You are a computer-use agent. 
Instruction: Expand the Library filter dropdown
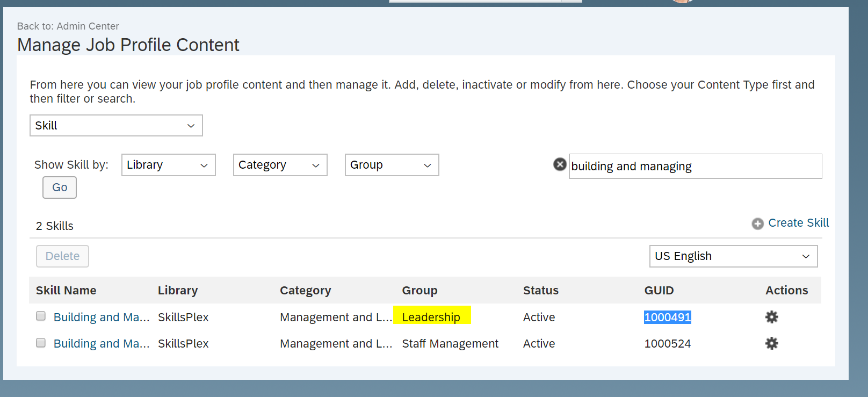point(169,165)
